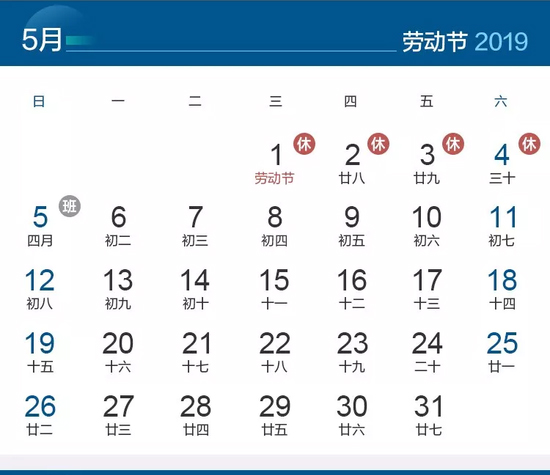This screenshot has height=475, width=550.
Task: Click the 休 badge on May 2
Action: click(378, 144)
